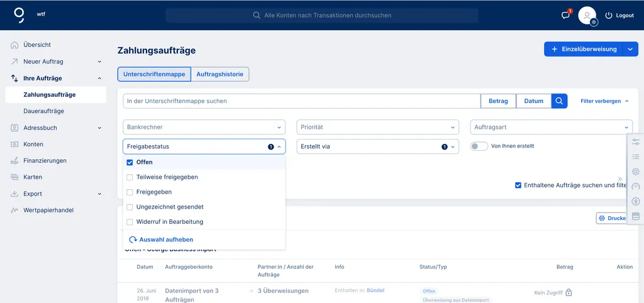Click the Neuer Auftrag arrow icon
The height and width of the screenshot is (303, 644).
[x=15, y=62]
